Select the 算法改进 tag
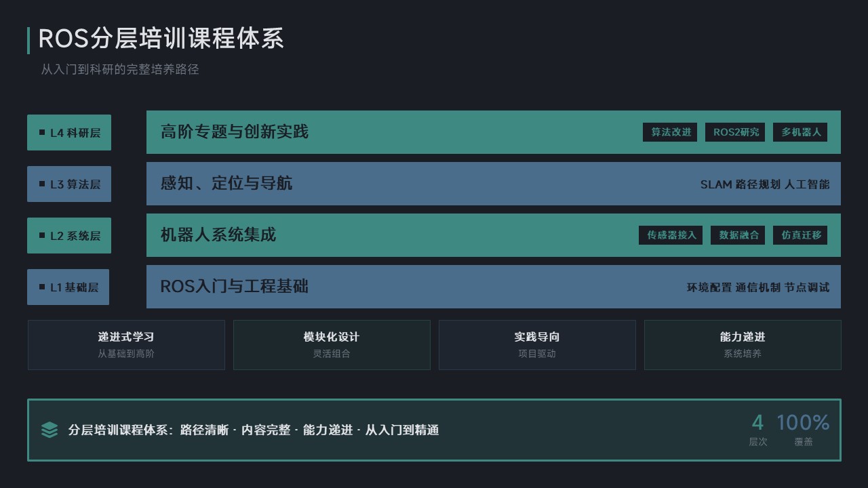868x488 pixels. point(671,132)
